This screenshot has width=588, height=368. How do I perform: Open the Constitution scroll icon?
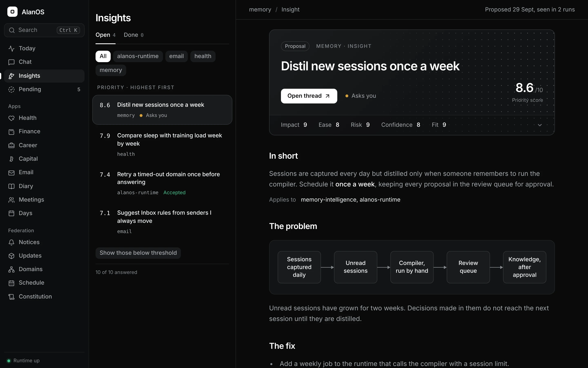click(x=11, y=297)
